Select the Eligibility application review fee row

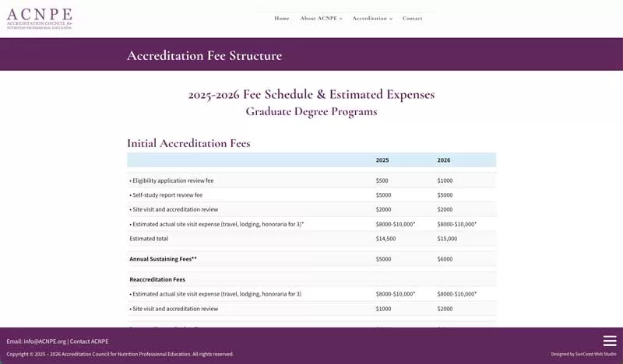click(172, 180)
